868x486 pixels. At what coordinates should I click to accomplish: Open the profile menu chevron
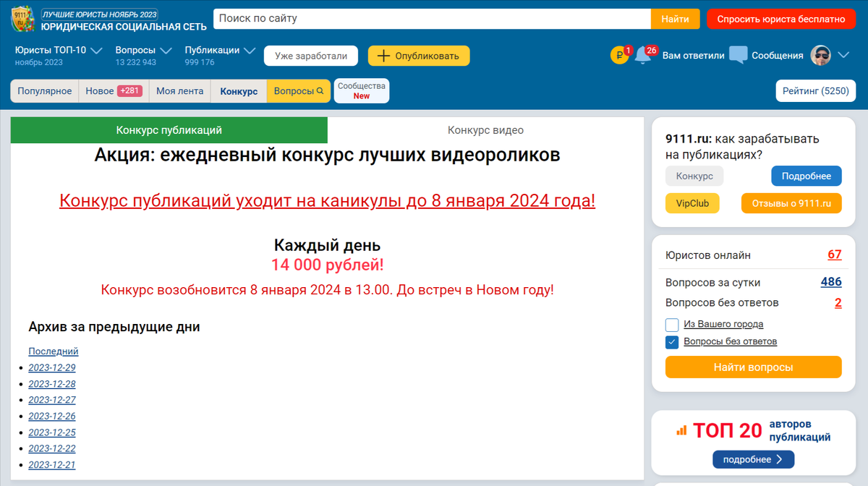pyautogui.click(x=843, y=55)
